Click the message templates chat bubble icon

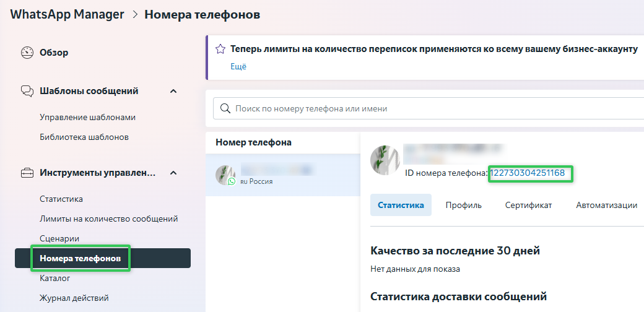pos(27,91)
